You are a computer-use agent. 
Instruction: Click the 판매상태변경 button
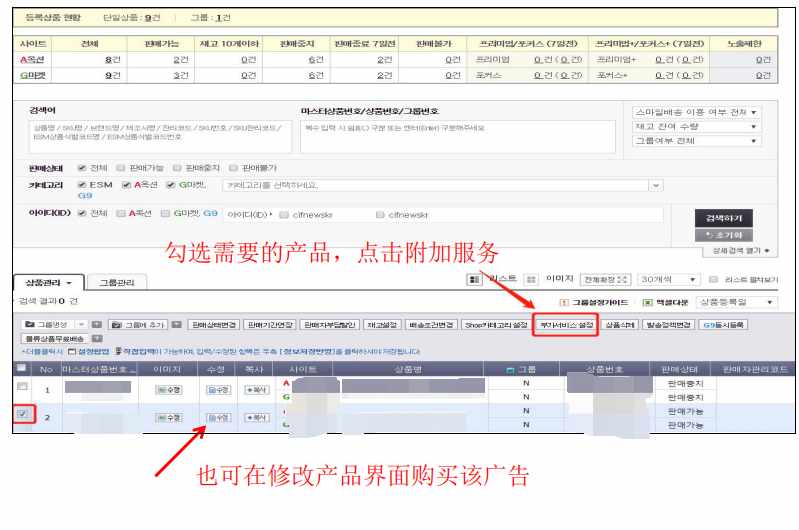(x=214, y=325)
